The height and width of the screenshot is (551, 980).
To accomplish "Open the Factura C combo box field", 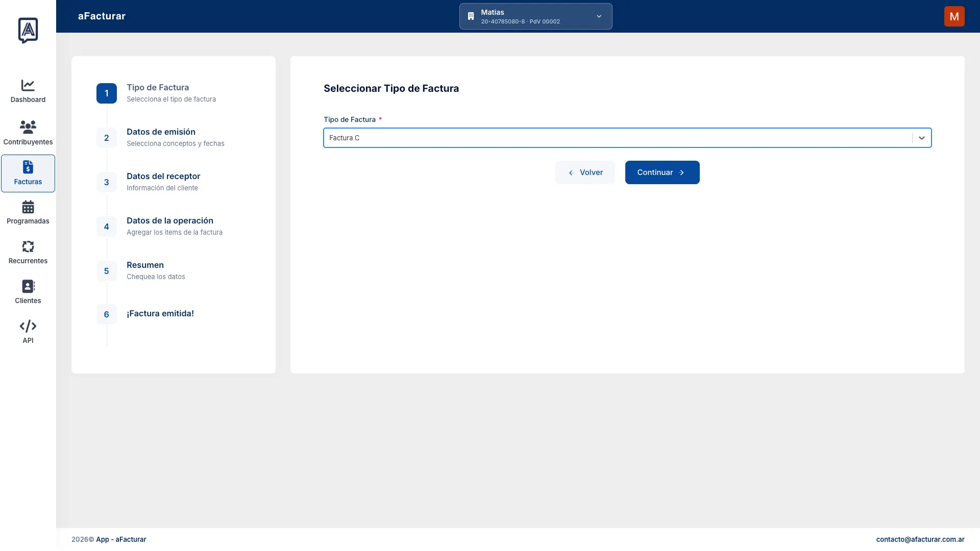I will [627, 138].
